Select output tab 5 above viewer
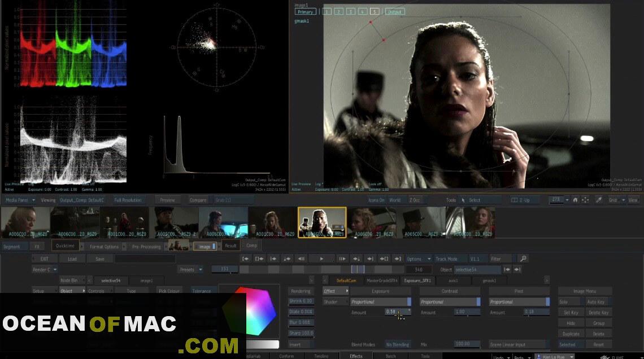644x359 pixels. (x=375, y=11)
